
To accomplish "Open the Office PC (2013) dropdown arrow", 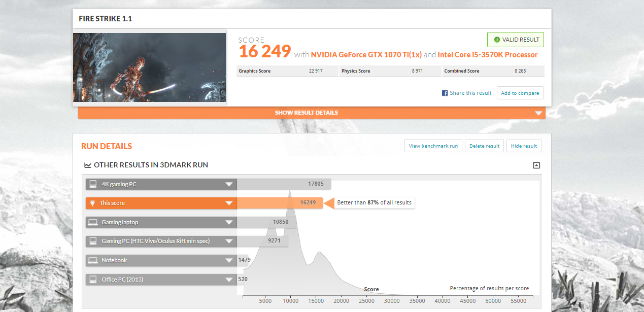I will tap(229, 280).
